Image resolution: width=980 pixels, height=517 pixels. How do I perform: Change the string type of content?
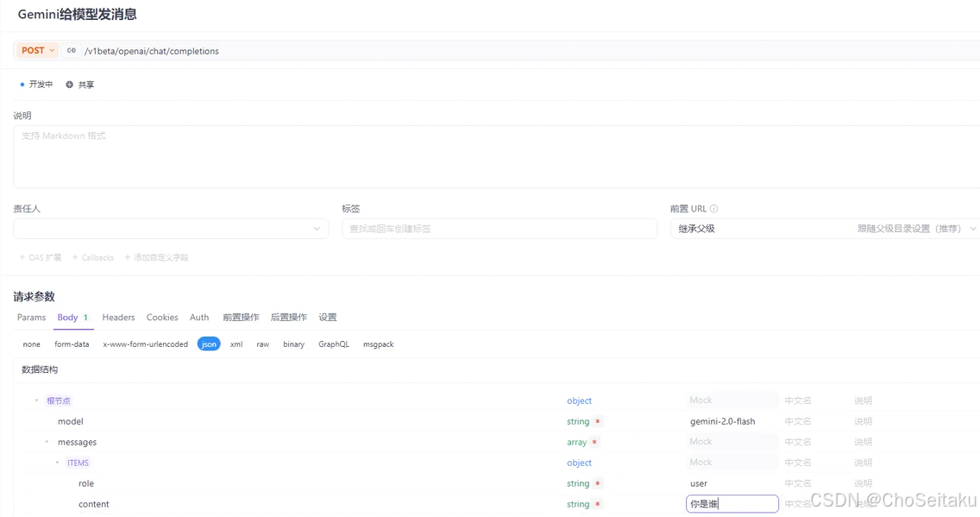tap(578, 505)
